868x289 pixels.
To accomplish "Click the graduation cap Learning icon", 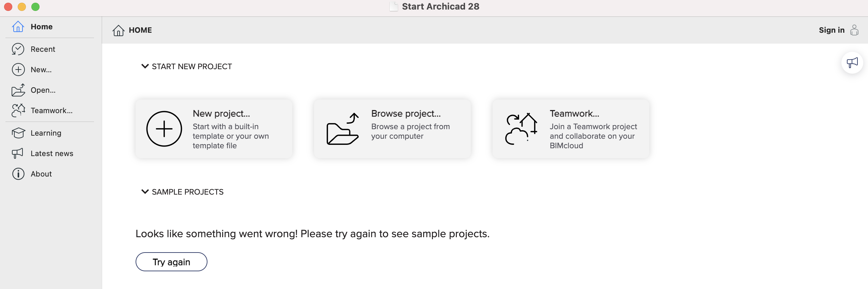I will [18, 133].
